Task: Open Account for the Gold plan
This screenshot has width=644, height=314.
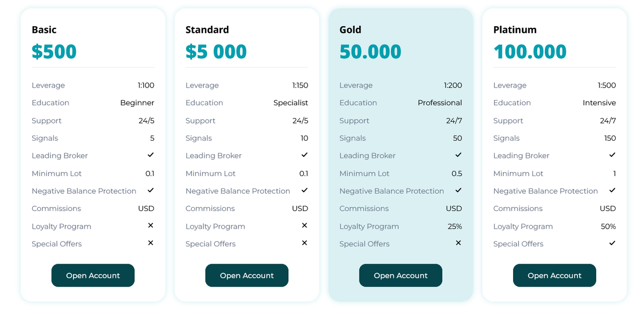Action: 401,275
